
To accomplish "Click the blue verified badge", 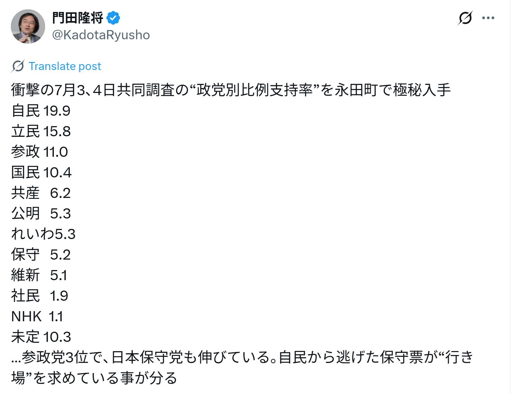I will coord(113,18).
